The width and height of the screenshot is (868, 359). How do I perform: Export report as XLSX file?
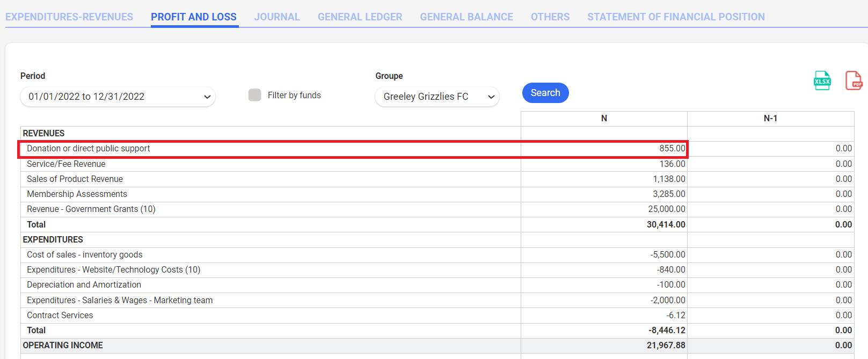click(822, 81)
